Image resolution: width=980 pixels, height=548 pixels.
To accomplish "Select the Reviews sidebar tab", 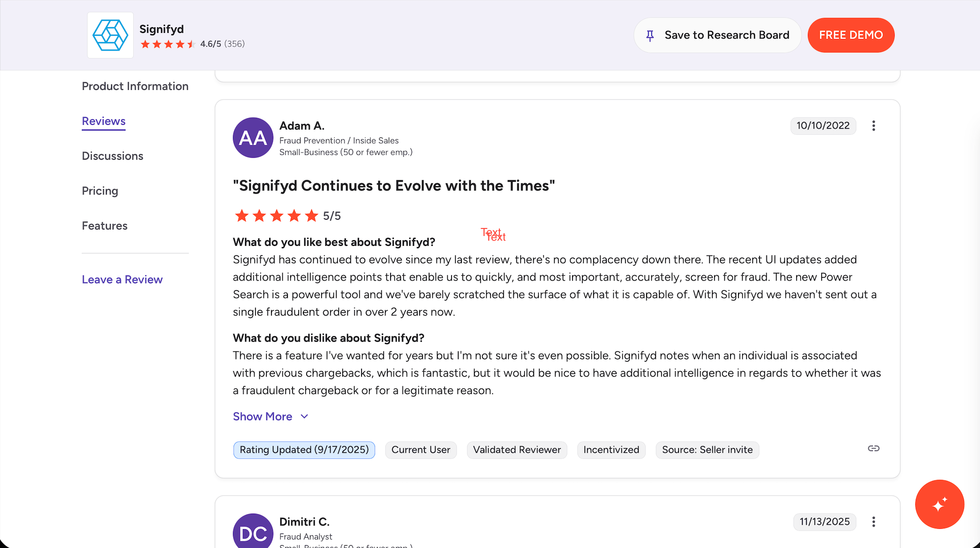I will 104,121.
